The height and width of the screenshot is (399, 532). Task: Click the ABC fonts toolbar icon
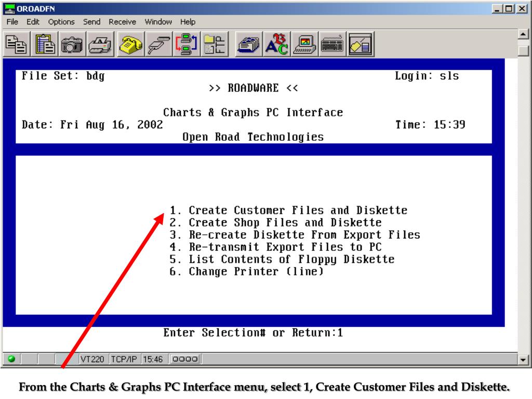[276, 44]
